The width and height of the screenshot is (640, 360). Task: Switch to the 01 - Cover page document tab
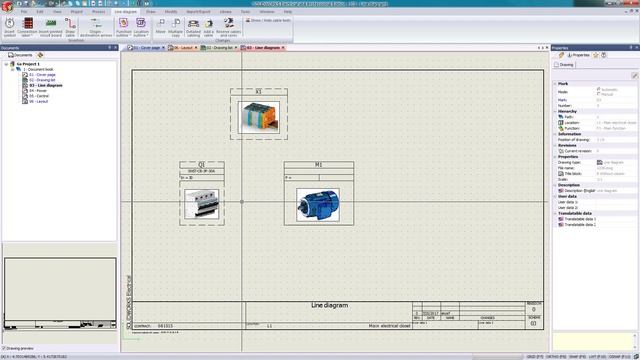tap(146, 48)
